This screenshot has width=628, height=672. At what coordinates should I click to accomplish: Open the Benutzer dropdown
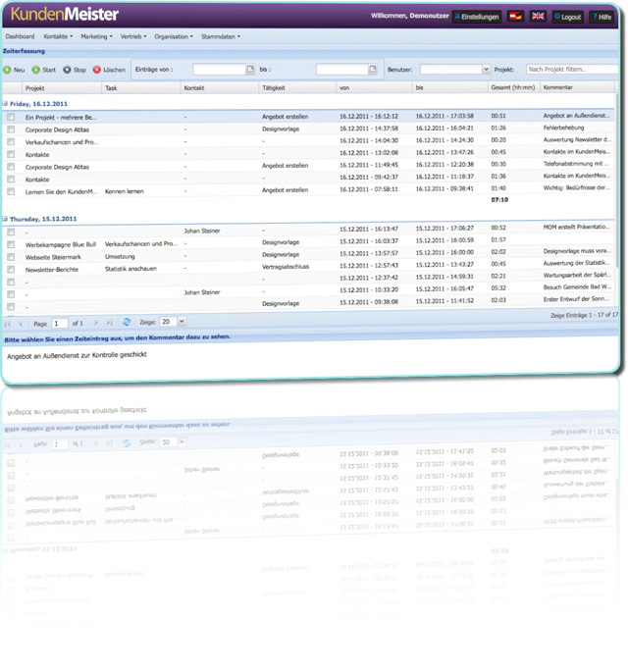point(486,70)
